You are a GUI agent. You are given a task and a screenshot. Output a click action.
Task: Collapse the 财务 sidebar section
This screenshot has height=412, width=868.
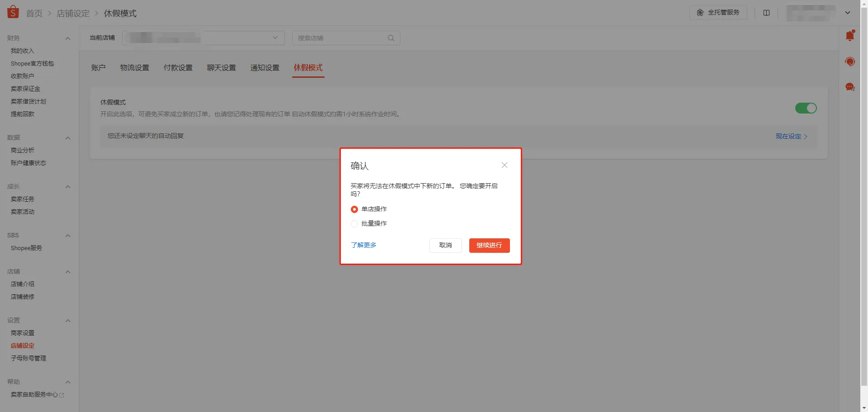coord(68,38)
